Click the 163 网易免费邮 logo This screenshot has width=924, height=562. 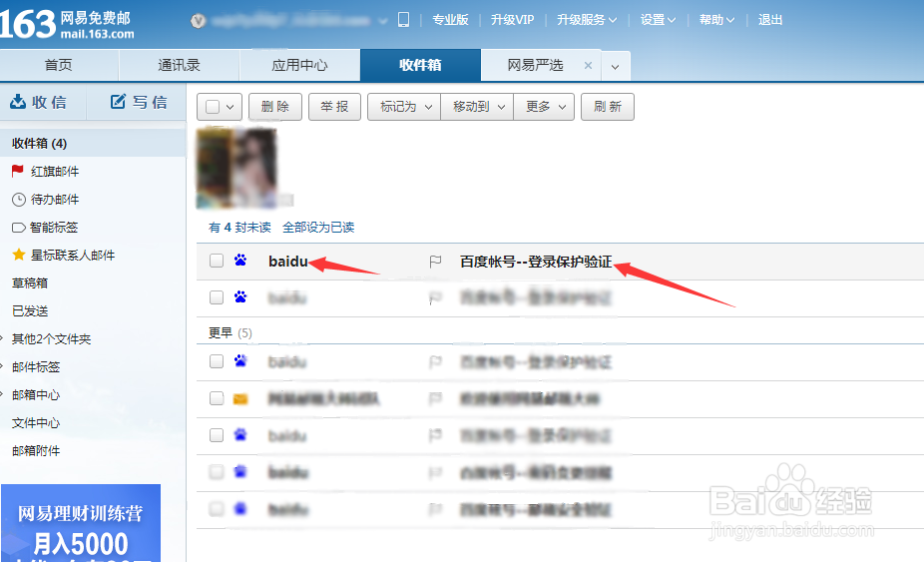(67, 25)
